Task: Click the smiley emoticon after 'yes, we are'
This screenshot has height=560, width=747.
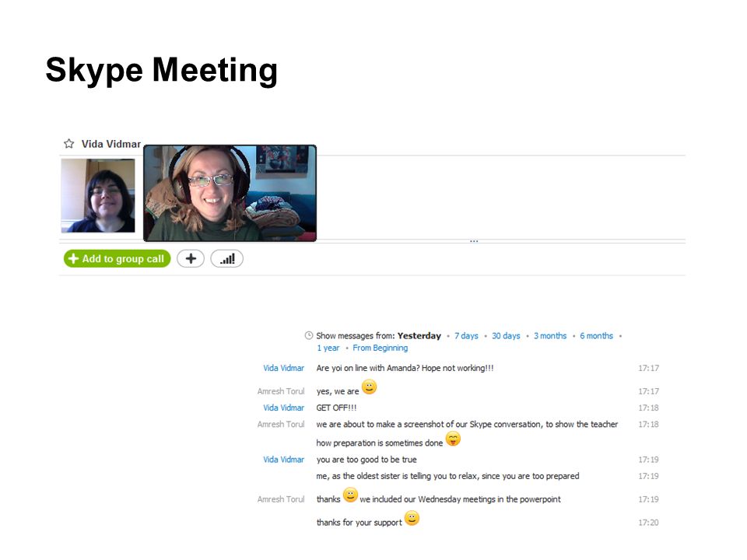Action: click(369, 387)
